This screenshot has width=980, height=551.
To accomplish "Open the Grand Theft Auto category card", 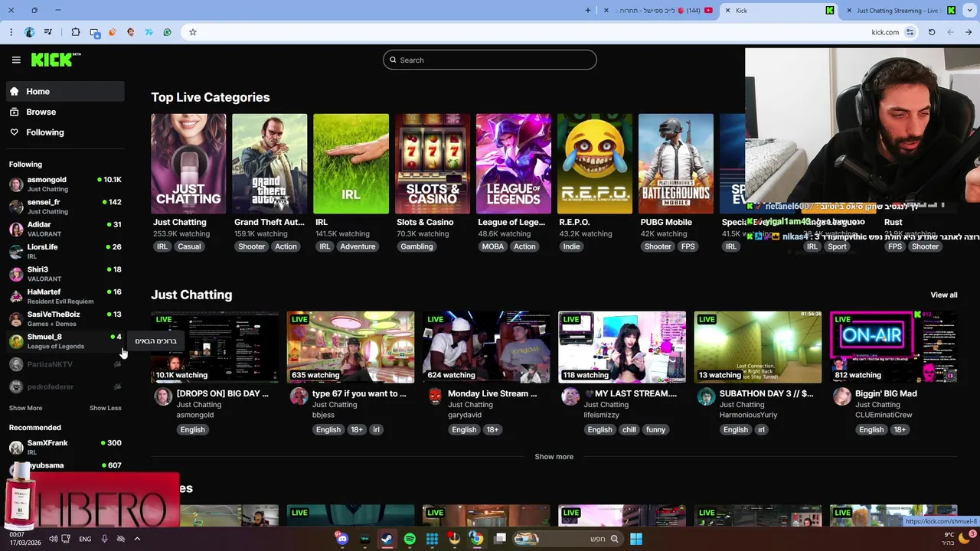I will coord(269,164).
